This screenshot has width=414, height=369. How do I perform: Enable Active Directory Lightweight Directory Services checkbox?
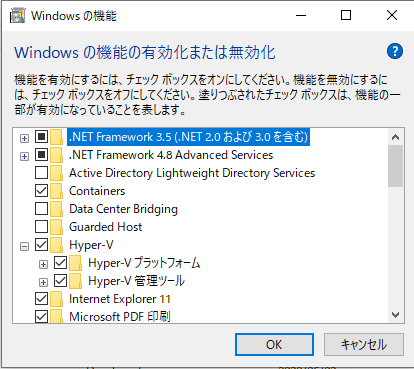(x=41, y=173)
